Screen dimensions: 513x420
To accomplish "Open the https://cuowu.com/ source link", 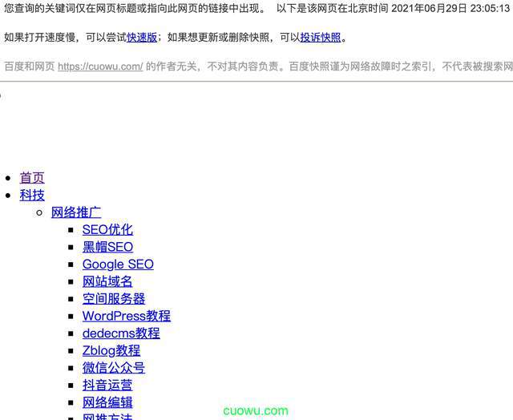I will (100, 67).
